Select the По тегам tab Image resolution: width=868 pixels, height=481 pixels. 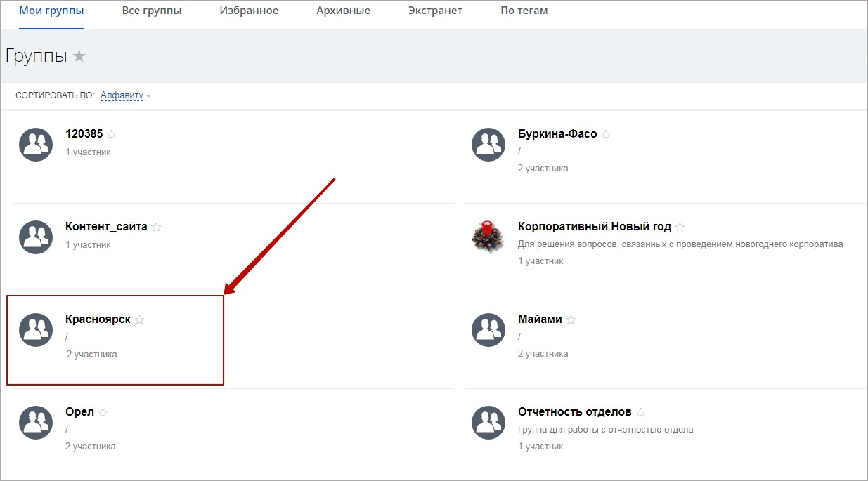pos(524,11)
